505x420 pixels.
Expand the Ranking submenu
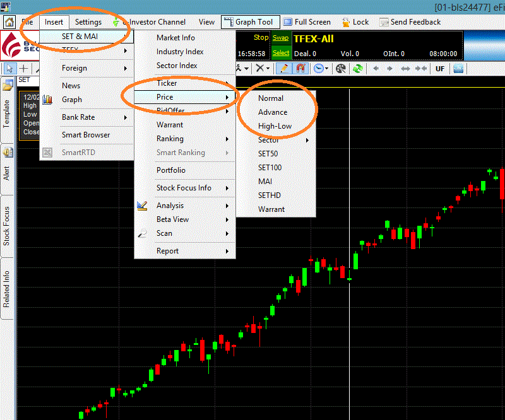pyautogui.click(x=185, y=139)
